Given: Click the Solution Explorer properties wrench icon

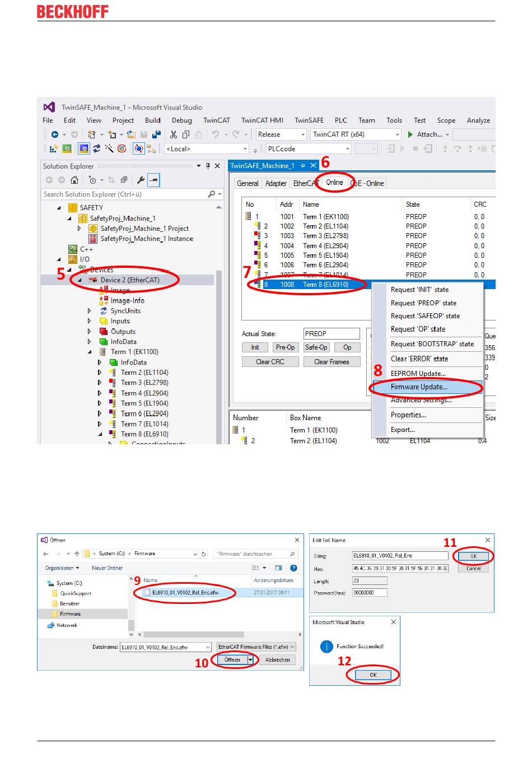Looking at the screenshot, I should pos(141,180).
